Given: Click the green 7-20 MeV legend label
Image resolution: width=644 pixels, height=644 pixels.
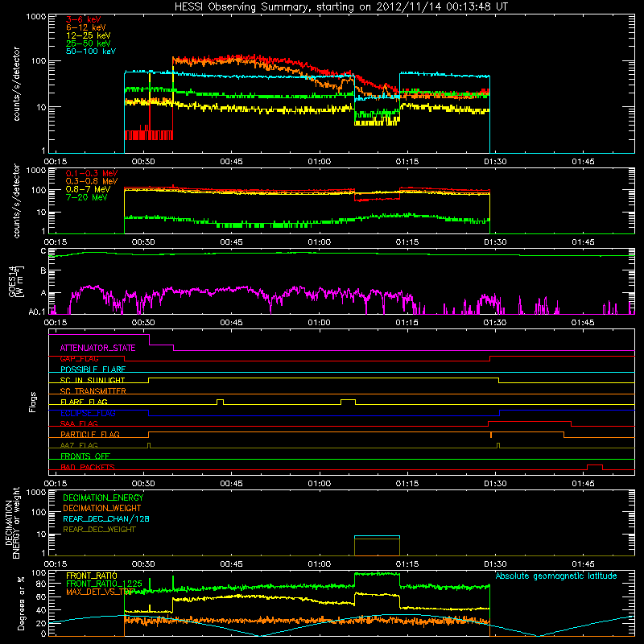Looking at the screenshot, I should tap(87, 197).
